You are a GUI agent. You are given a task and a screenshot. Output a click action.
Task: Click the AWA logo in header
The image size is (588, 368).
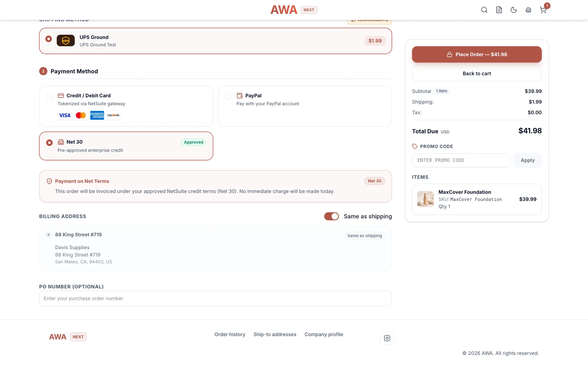[x=284, y=10]
